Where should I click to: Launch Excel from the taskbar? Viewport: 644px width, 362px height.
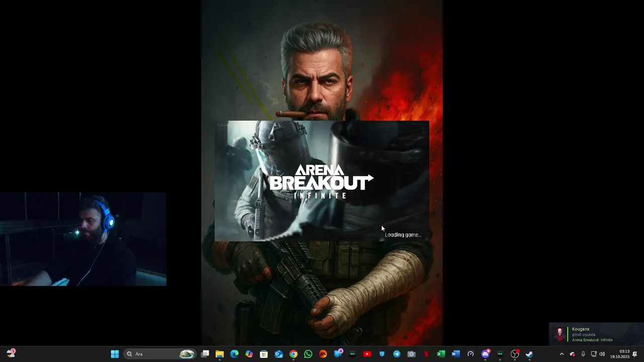pos(441,354)
